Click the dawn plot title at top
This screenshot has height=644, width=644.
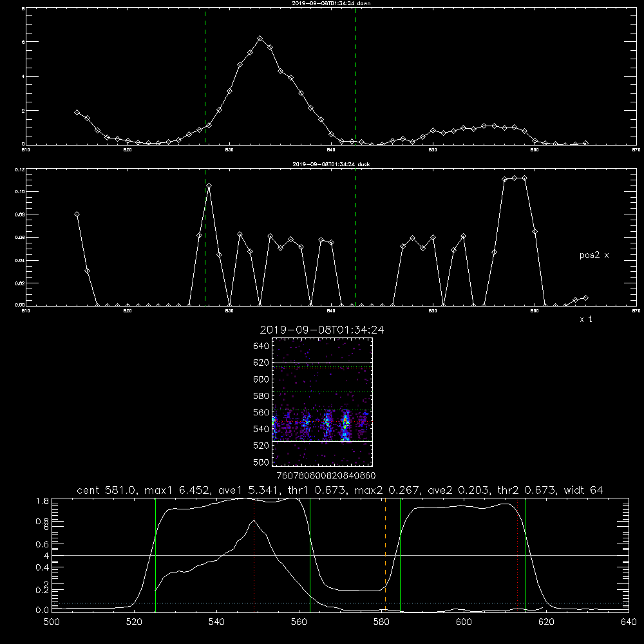(331, 3)
